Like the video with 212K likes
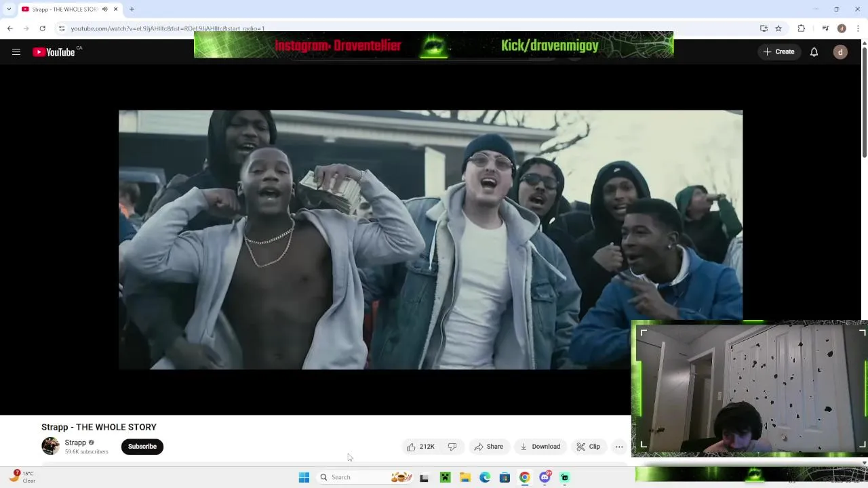 click(420, 447)
